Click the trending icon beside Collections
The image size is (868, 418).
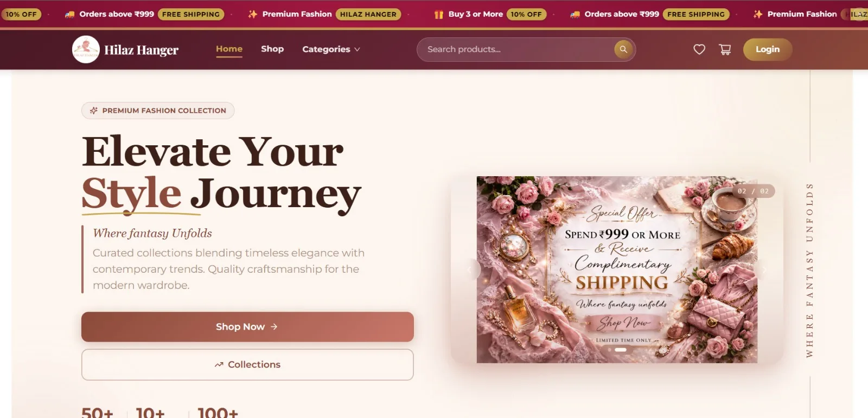(x=219, y=365)
